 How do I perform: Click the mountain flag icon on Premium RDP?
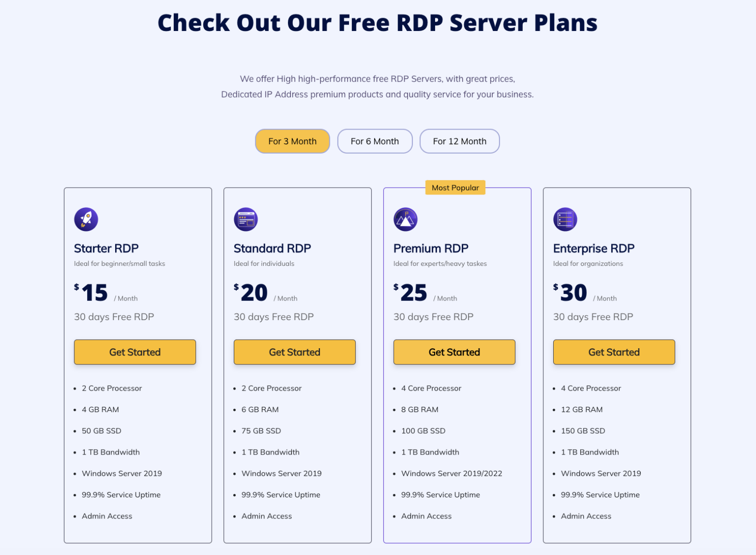405,220
